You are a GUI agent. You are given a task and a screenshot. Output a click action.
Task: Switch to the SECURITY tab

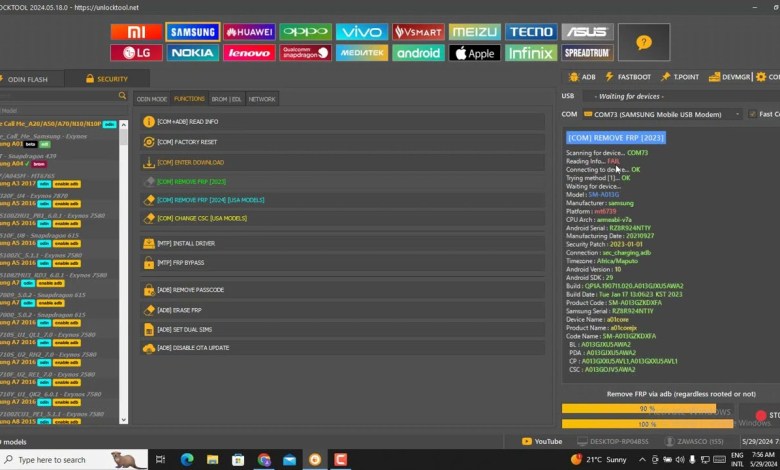click(107, 79)
